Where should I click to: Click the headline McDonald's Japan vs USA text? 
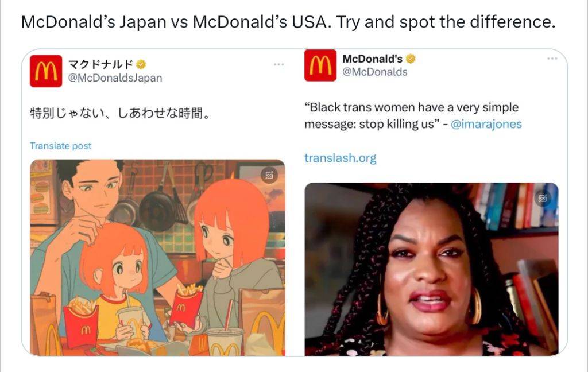(288, 22)
